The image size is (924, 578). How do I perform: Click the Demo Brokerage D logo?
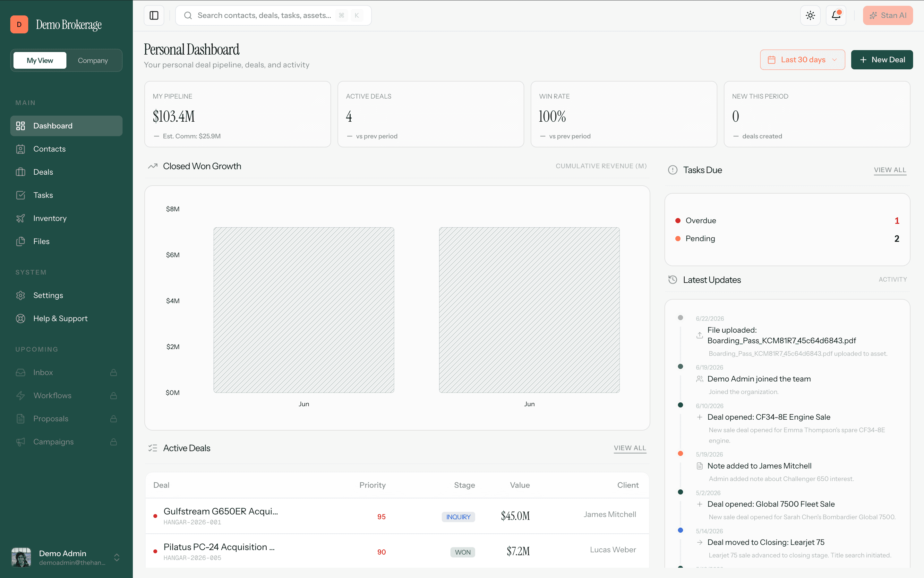pyautogui.click(x=19, y=24)
